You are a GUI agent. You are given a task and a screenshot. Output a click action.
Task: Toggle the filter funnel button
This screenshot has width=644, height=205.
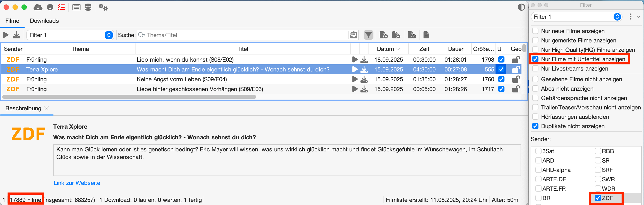[x=368, y=35]
